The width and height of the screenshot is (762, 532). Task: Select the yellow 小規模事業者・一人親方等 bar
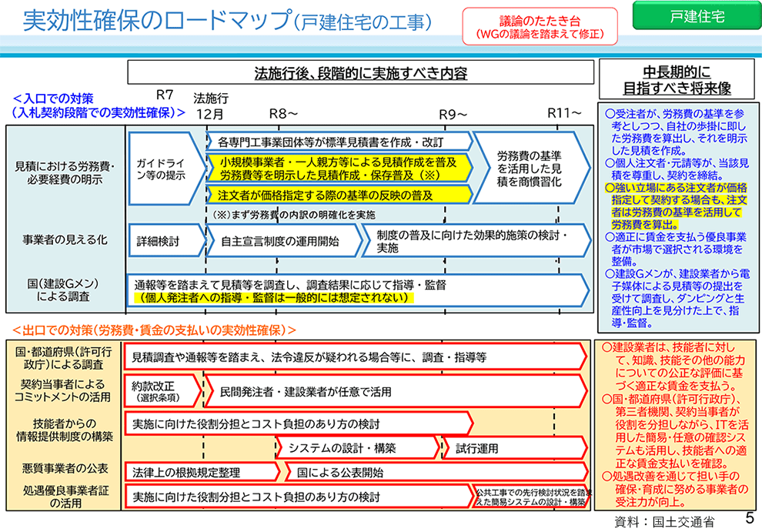[x=339, y=169]
